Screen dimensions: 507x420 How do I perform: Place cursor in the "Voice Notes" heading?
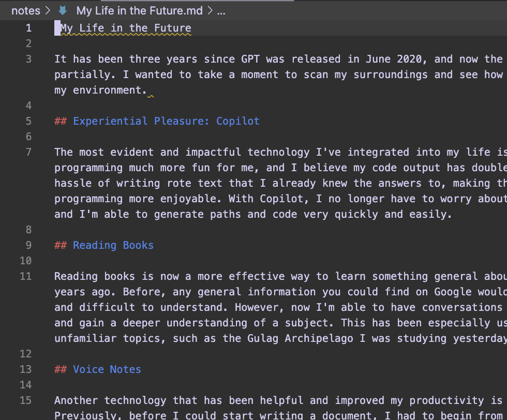[107, 369]
